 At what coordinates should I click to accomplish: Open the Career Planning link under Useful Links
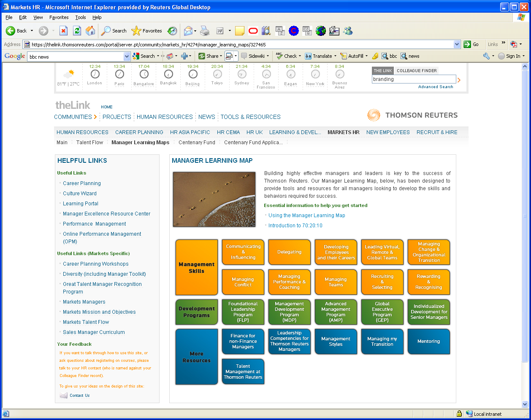82,183
